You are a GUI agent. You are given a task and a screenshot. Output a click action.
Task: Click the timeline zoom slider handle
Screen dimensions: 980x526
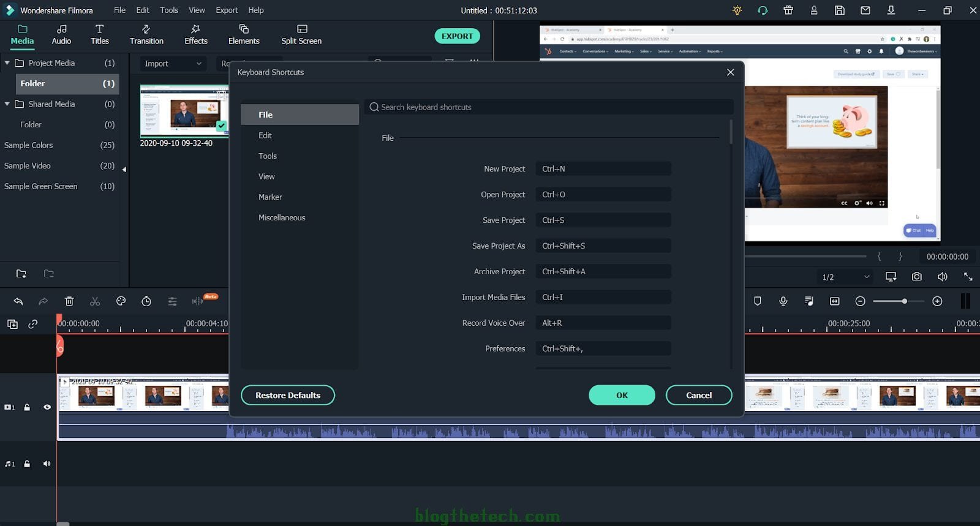(904, 301)
